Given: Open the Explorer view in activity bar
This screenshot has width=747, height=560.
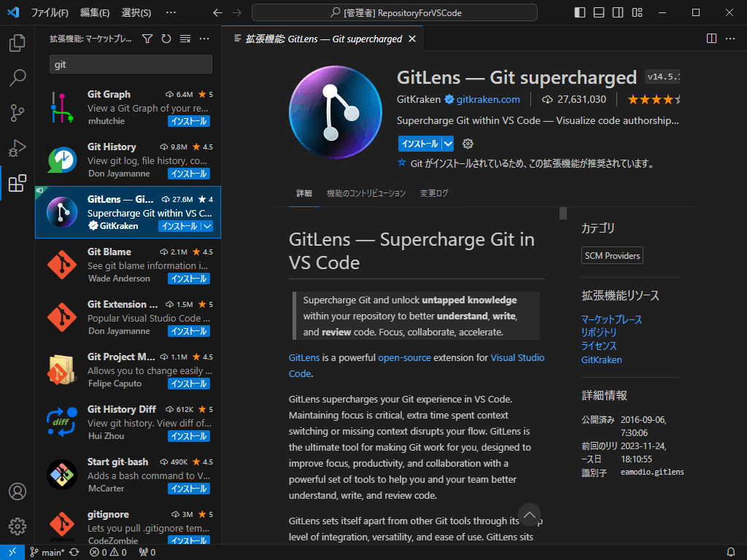Looking at the screenshot, I should pos(18,43).
